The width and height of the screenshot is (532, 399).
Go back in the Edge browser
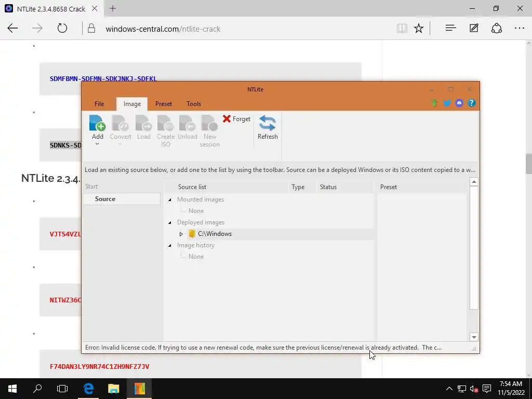(x=12, y=29)
